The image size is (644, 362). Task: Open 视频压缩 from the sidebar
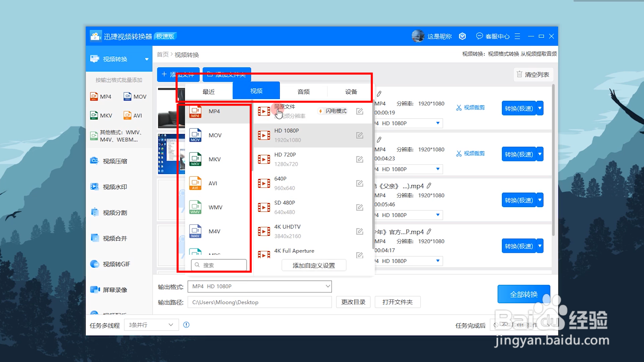(115, 161)
